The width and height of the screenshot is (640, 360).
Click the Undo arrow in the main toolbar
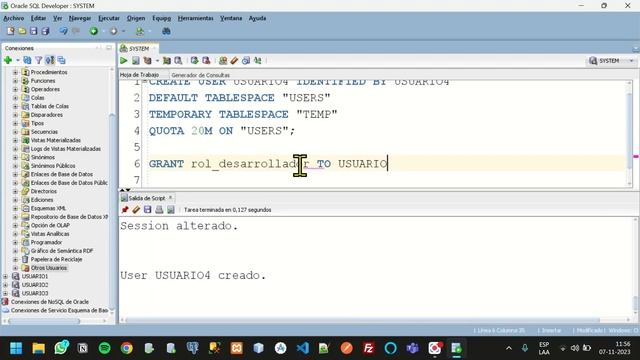63,31
